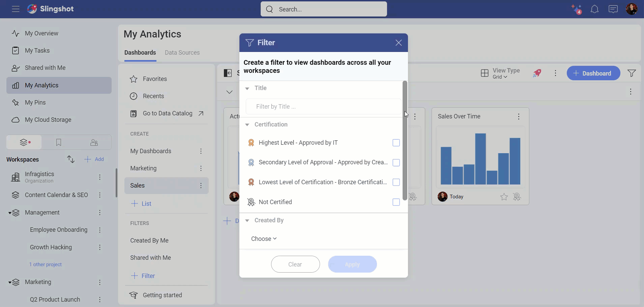This screenshot has height=307, width=644.
Task: Click the blue Dashboard button
Action: [x=593, y=73]
